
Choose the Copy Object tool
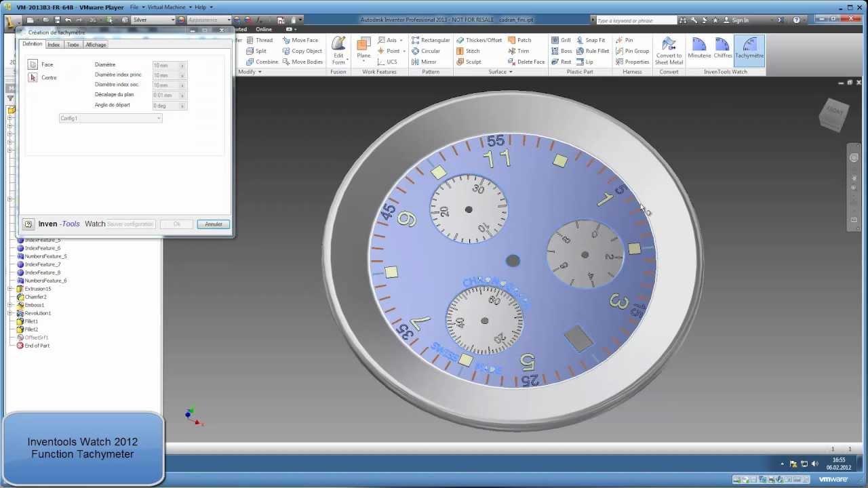(x=302, y=51)
